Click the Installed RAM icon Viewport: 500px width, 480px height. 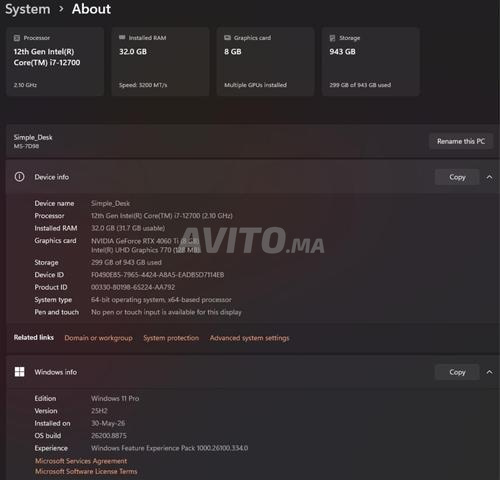(x=122, y=38)
